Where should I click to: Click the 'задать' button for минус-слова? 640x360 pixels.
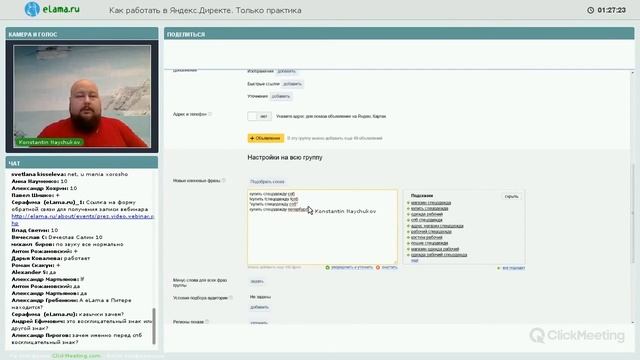(257, 281)
